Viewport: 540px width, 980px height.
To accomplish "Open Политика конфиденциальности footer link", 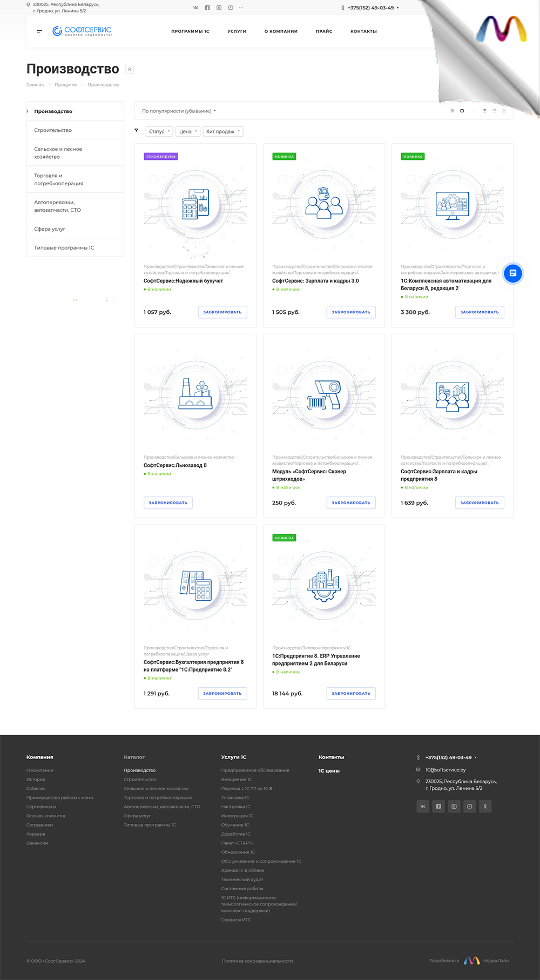I will point(257,961).
